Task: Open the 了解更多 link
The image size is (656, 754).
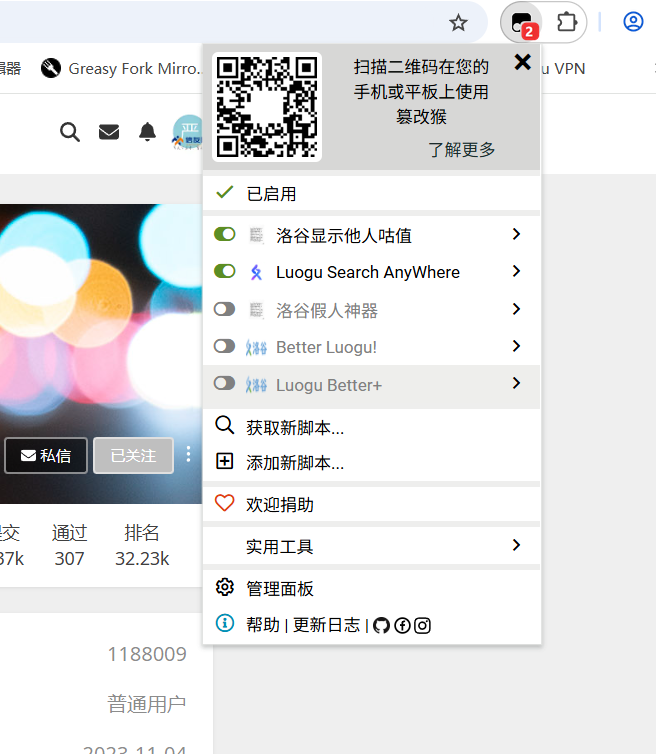Action: tap(461, 150)
